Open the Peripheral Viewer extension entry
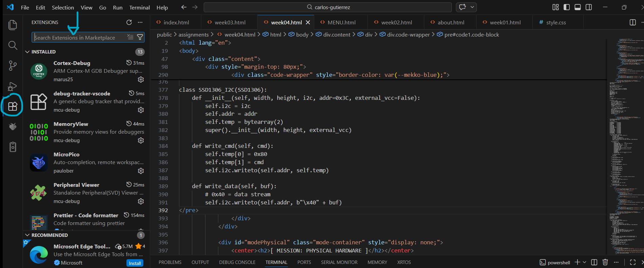 (x=87, y=193)
